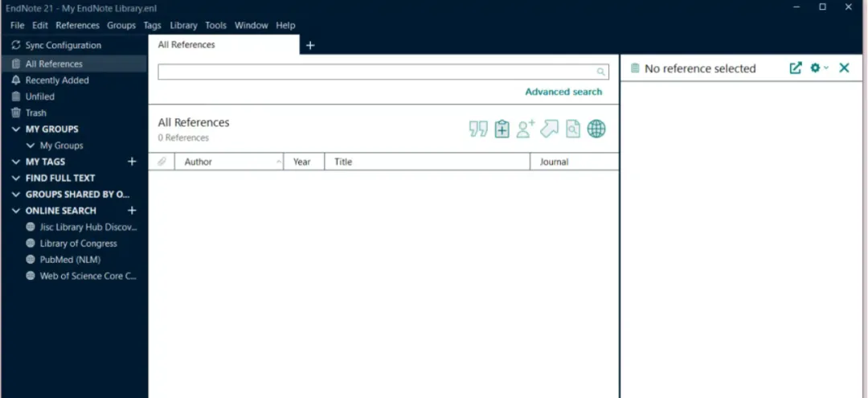Screen dimensions: 868x398
Task: Open the Groups menu
Action: point(121,26)
